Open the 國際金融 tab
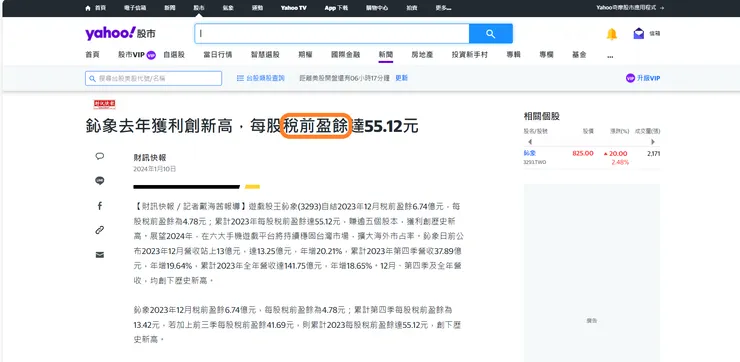The width and height of the screenshot is (740, 362). (345, 55)
